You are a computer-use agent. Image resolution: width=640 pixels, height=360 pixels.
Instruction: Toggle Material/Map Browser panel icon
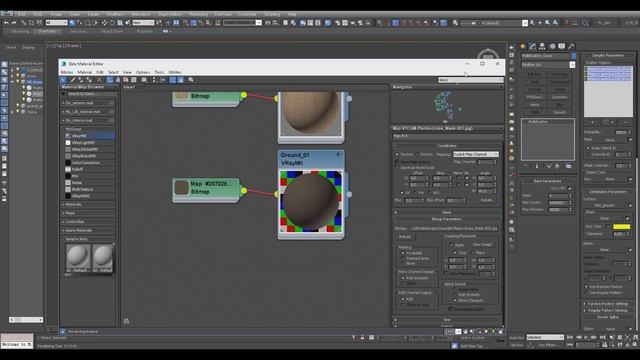tap(173, 80)
